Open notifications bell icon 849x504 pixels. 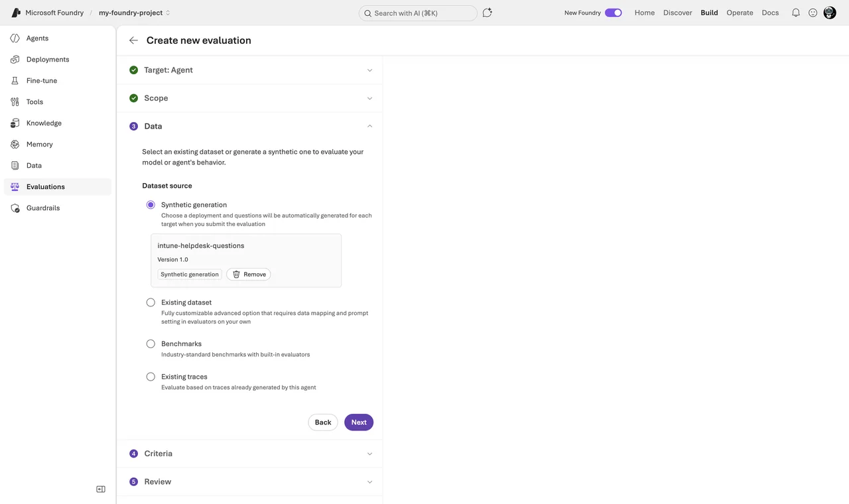click(x=795, y=13)
